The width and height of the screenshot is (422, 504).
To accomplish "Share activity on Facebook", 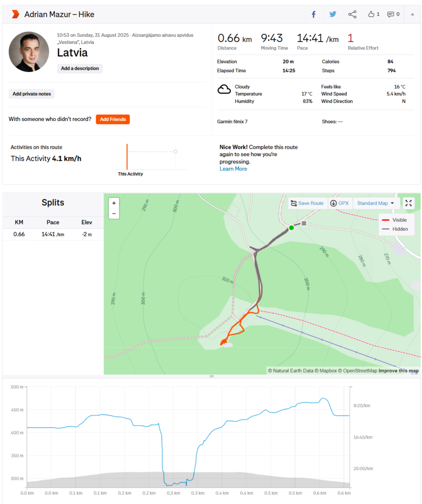I will [313, 14].
